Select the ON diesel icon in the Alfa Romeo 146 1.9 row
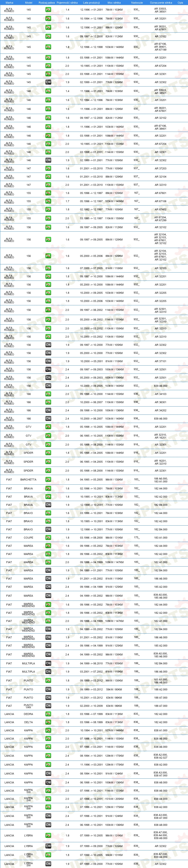 pos(48,160)
